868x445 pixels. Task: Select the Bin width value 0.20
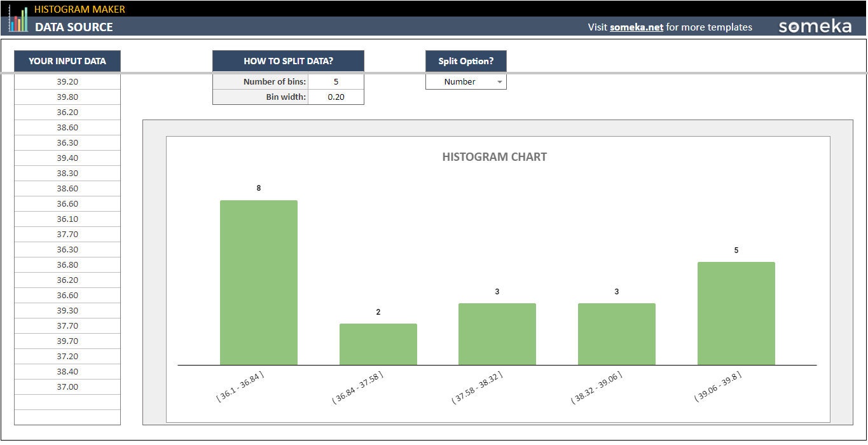336,97
